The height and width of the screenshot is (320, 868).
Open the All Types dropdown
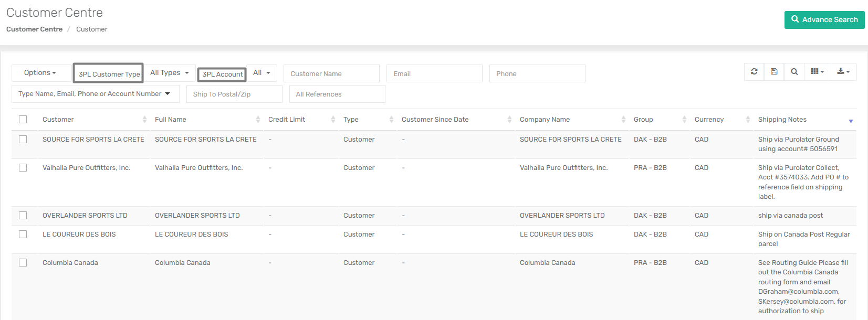point(170,73)
